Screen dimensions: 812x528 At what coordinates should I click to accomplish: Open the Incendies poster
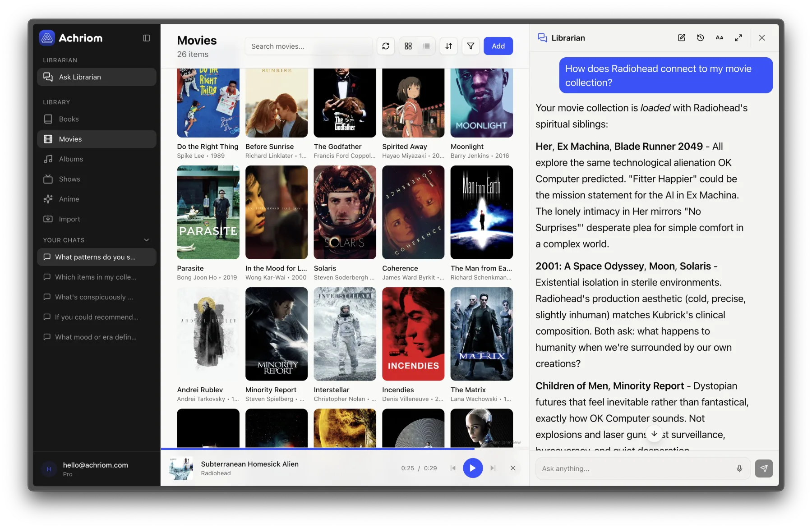click(x=413, y=334)
